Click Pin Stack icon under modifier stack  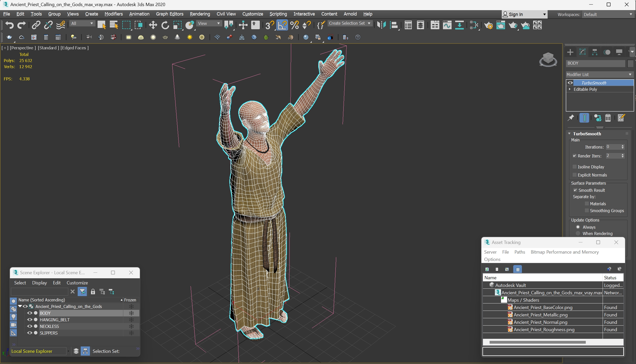point(571,118)
